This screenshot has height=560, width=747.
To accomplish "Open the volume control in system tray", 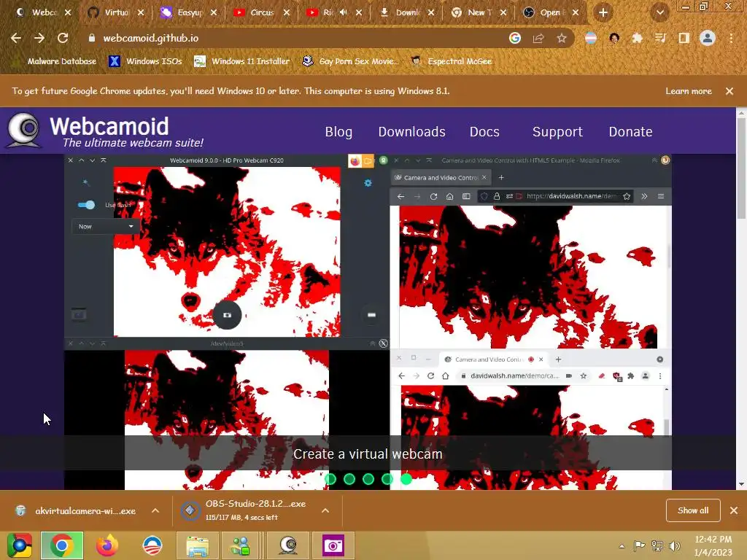I will [675, 546].
